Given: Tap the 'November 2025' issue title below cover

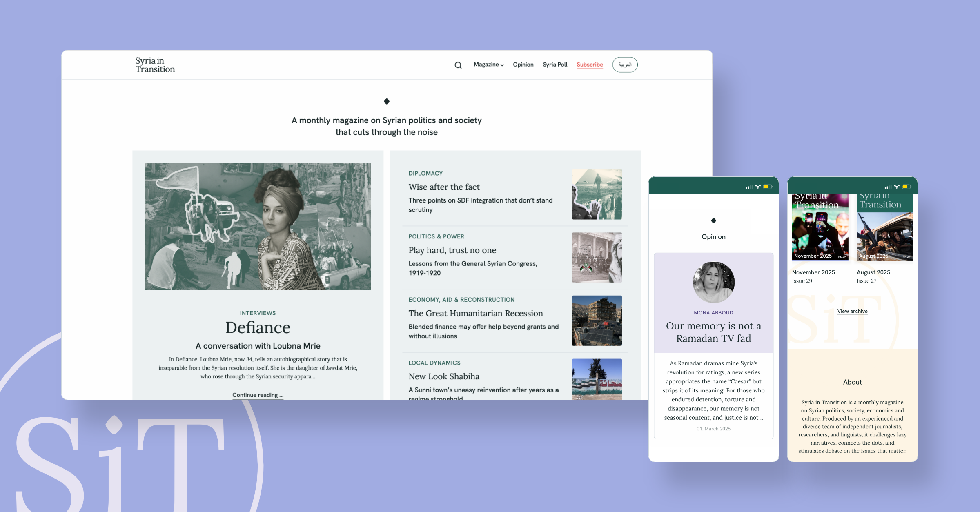Looking at the screenshot, I should tap(813, 272).
